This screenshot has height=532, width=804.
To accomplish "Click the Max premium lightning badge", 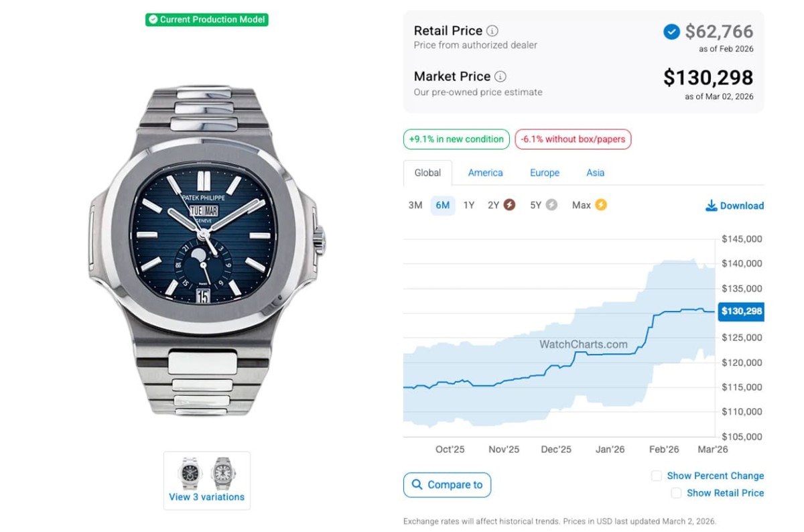I will [x=600, y=205].
